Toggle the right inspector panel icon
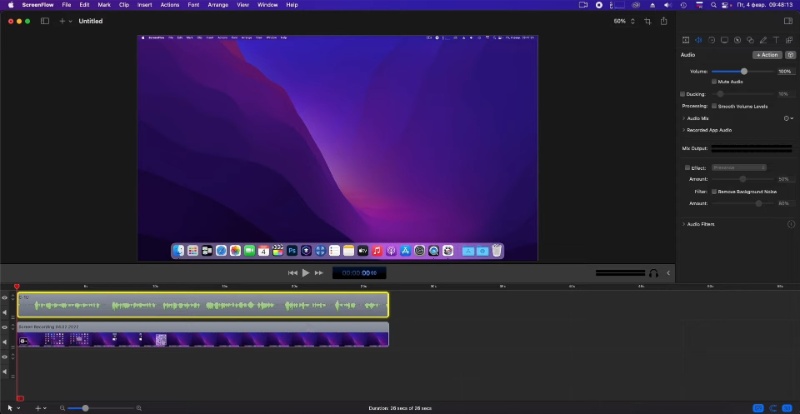 (788, 21)
